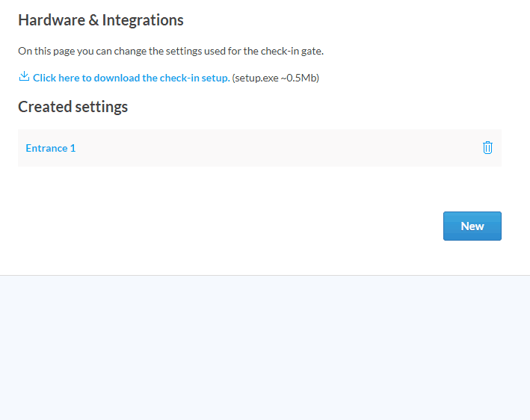Open the Entrance 1 setting
Viewport: 530px width, 420px height.
[51, 148]
